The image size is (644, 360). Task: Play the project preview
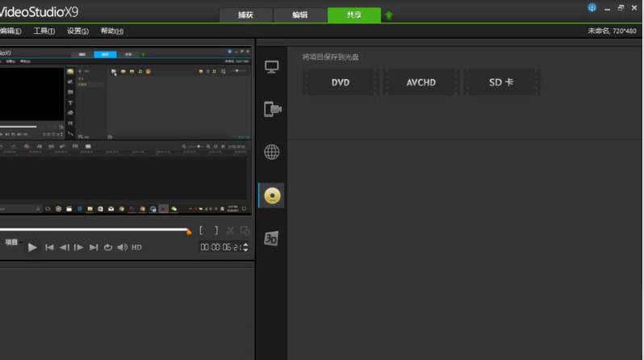pyautogui.click(x=32, y=247)
